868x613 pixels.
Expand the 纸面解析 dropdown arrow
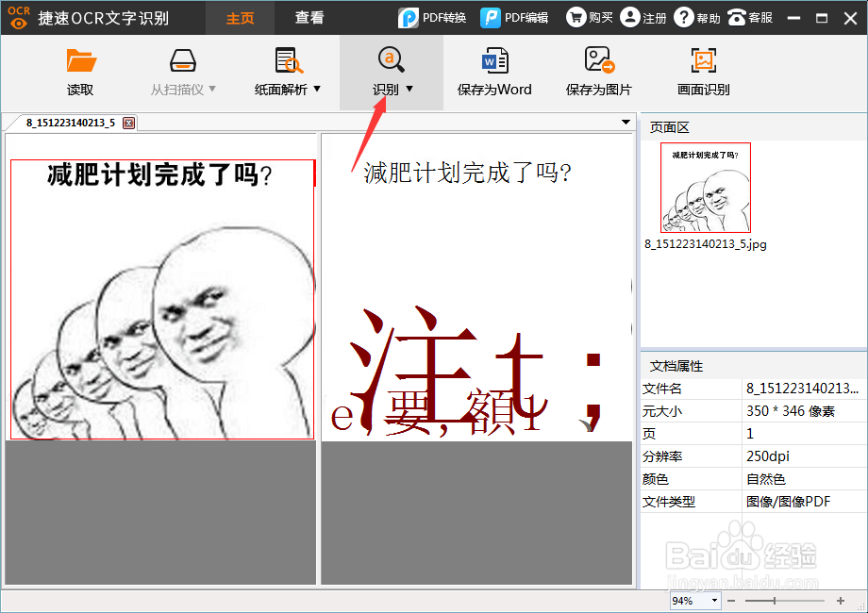pyautogui.click(x=317, y=89)
